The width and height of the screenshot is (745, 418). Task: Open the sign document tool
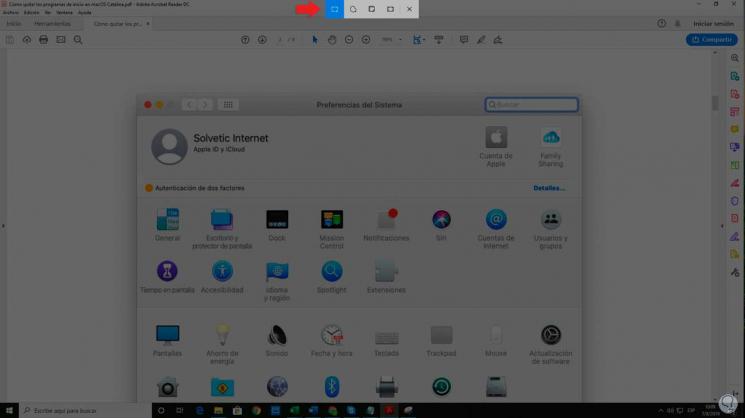pos(498,40)
